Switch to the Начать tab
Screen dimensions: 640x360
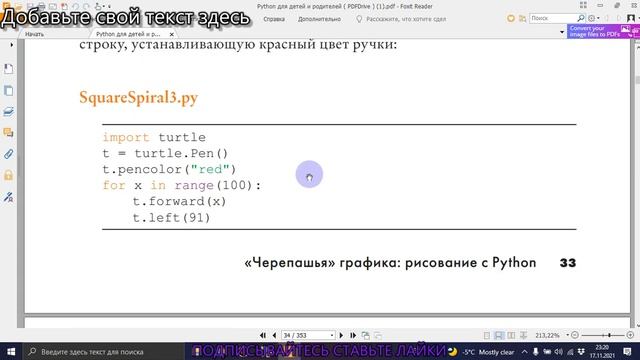click(x=35, y=34)
